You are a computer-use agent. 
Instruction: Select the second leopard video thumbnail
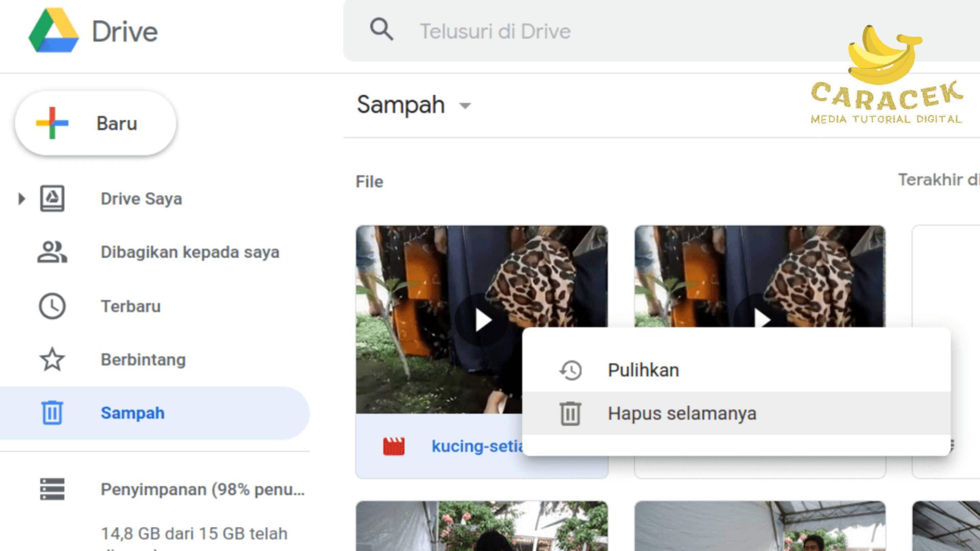759,275
